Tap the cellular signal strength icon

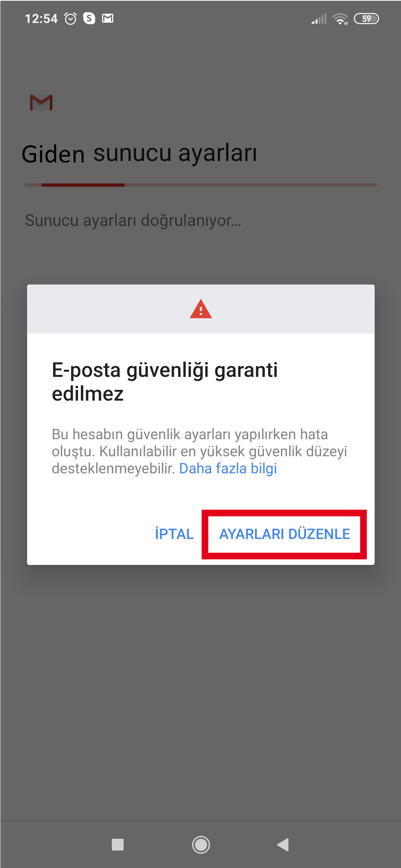pos(319,19)
